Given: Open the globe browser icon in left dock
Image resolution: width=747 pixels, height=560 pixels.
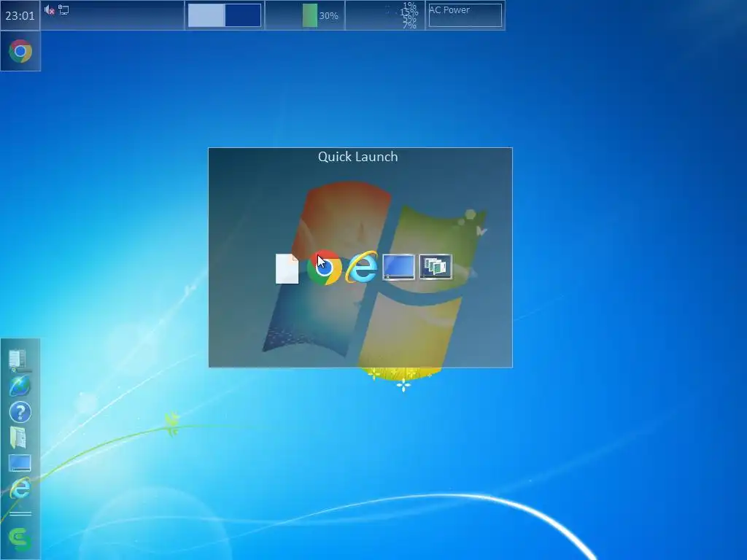Looking at the screenshot, I should click(x=20, y=386).
